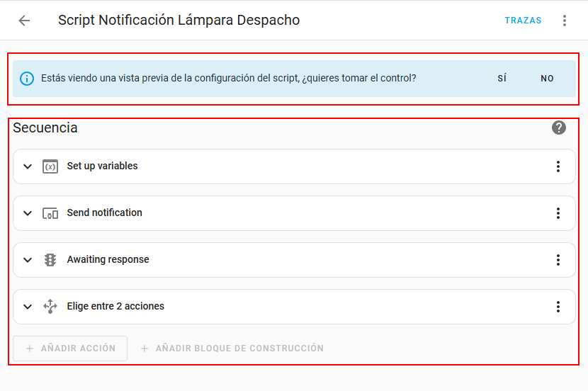Viewport: 588px width, 391px height.
Task: Click the devices icon on Send notification
Action: (x=50, y=213)
